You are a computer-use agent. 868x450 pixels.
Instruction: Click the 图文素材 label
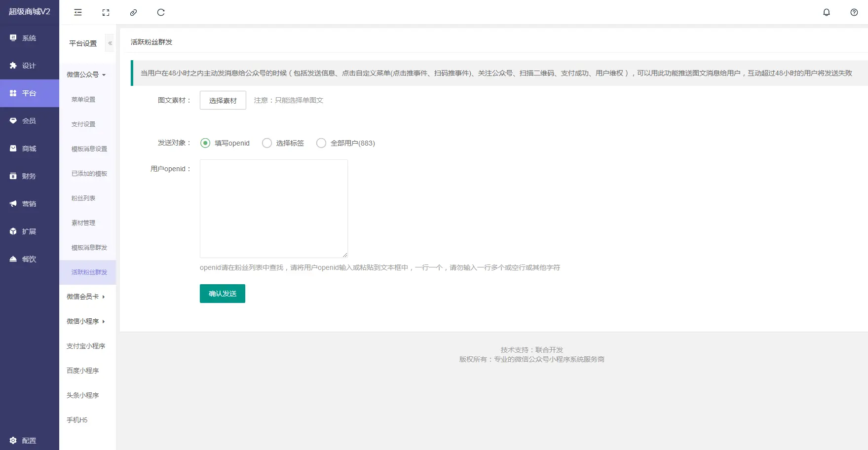pyautogui.click(x=174, y=100)
